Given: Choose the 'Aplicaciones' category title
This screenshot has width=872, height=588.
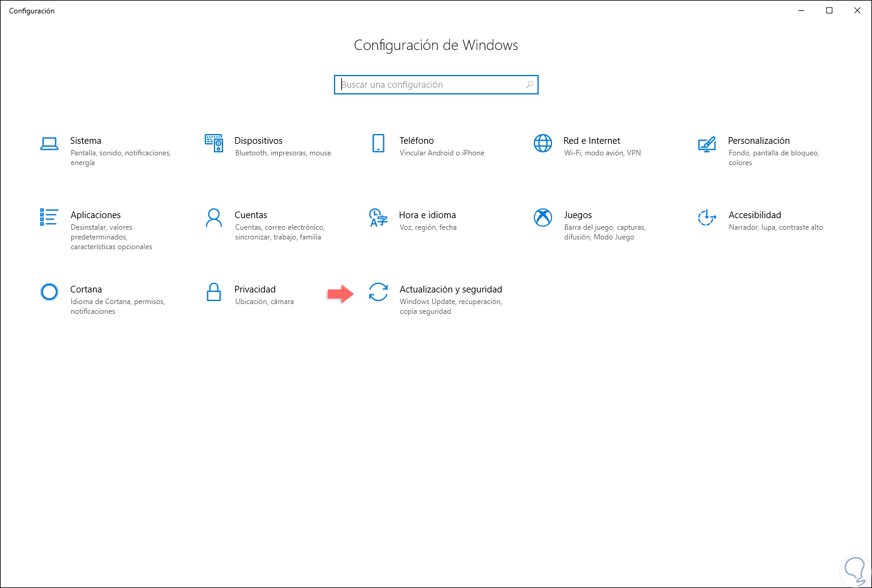Looking at the screenshot, I should pos(96,215).
